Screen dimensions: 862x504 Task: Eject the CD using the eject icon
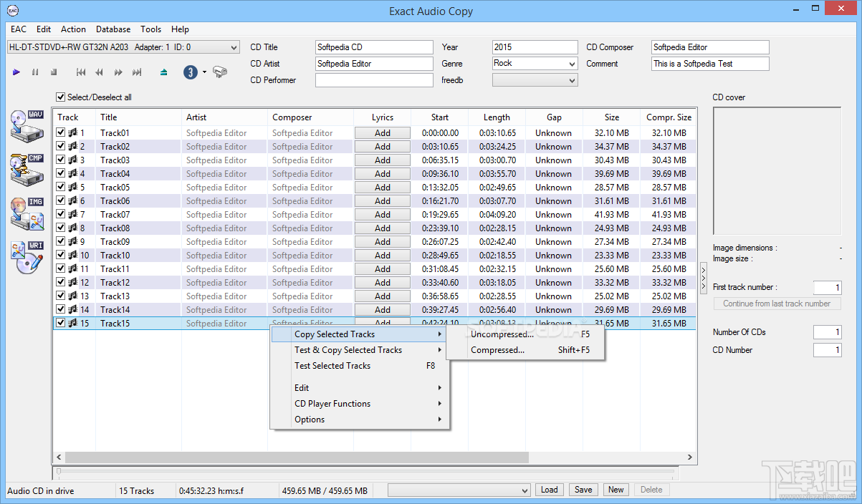[x=163, y=72]
